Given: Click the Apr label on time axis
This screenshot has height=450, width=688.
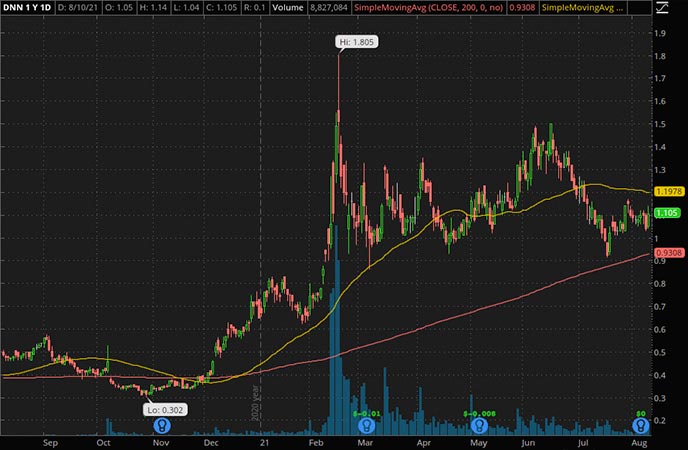Looking at the screenshot, I should click(423, 443).
